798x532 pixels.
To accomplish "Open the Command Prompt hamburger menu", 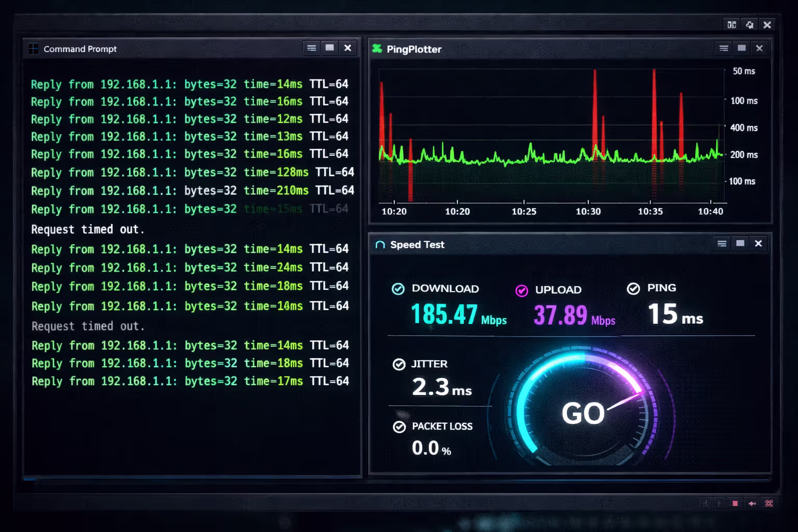I will [x=311, y=48].
